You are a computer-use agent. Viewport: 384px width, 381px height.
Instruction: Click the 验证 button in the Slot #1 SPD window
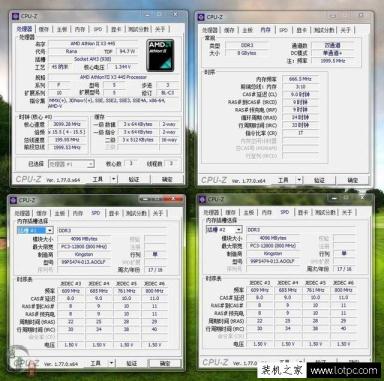132,363
